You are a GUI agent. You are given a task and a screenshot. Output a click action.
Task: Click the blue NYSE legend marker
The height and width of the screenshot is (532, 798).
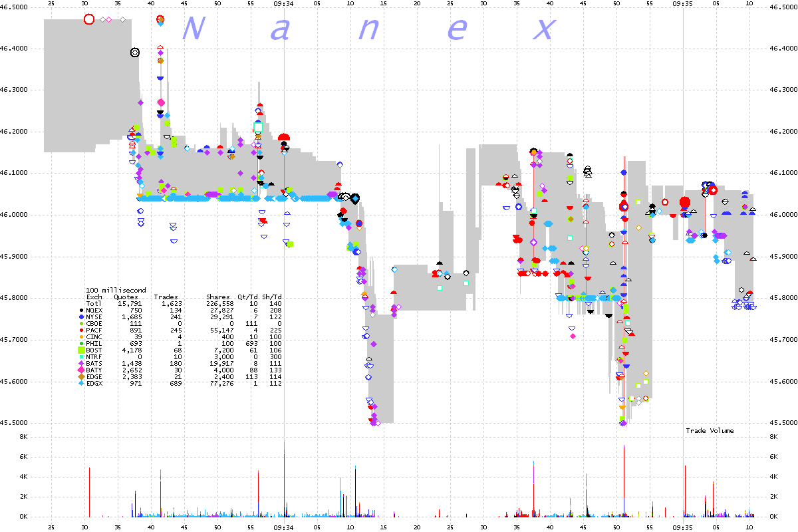point(81,317)
